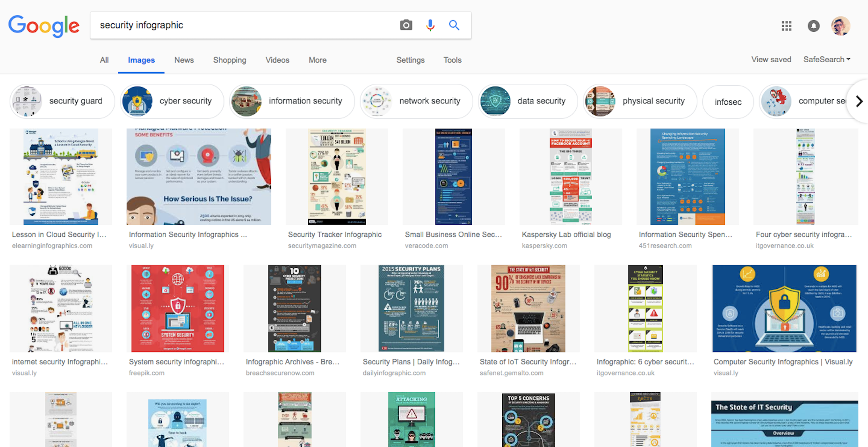Visit breachsecurenow.com source link
The image size is (868, 447).
280,373
